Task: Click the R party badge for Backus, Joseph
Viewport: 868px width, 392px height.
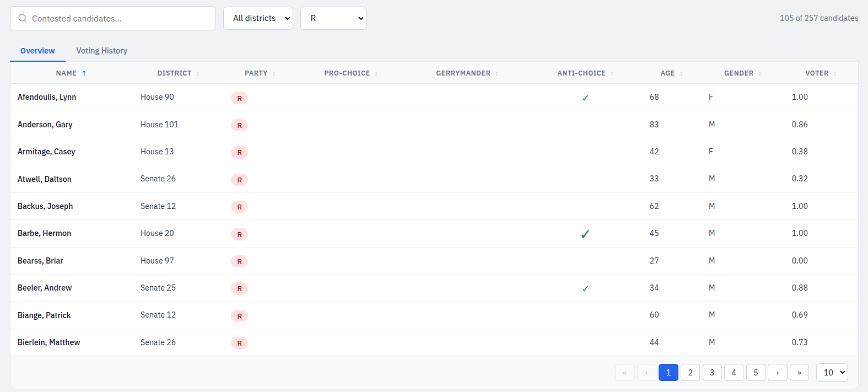Action: pyautogui.click(x=239, y=207)
